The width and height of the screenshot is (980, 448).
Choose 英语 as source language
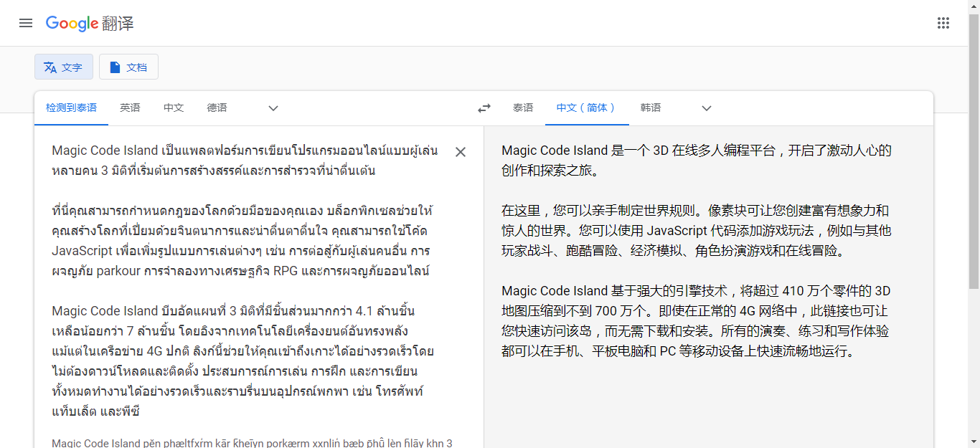[130, 108]
